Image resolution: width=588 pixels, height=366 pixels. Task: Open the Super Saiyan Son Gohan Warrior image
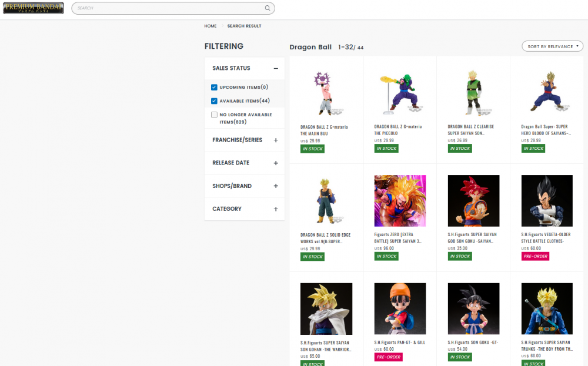click(326, 309)
